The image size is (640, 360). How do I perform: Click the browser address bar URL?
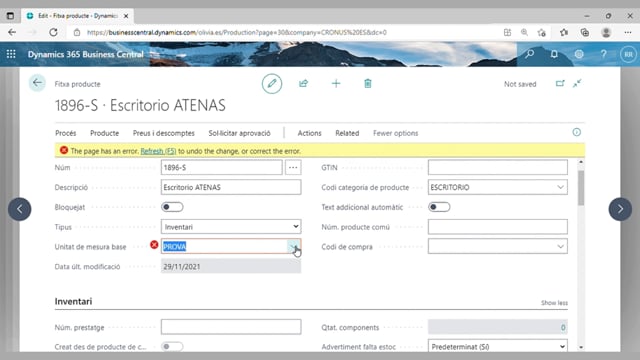[x=237, y=32]
